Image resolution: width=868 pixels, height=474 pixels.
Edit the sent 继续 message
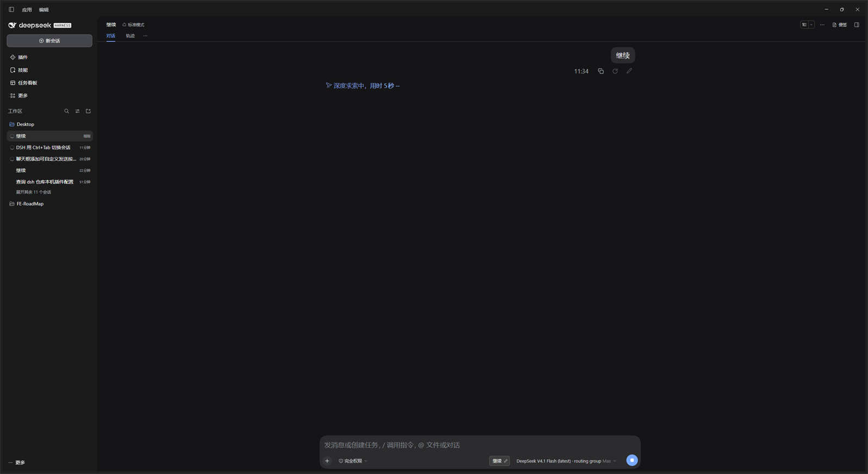click(x=629, y=71)
